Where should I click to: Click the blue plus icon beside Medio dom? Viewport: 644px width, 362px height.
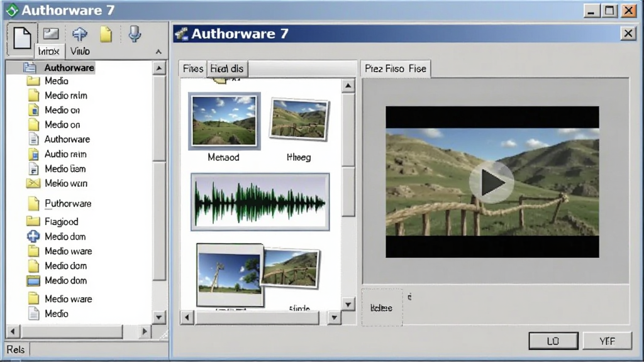(x=33, y=236)
